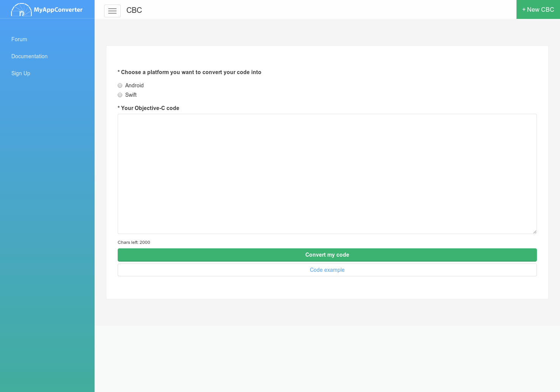Viewport: 560px width, 392px height.
Task: Toggle the hamburger sidebar menu button
Action: 112,11
